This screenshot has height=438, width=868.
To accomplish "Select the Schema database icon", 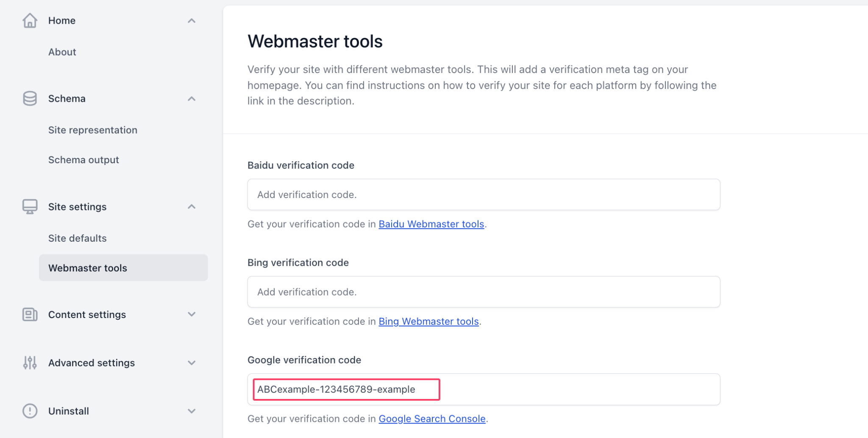I will tap(30, 98).
